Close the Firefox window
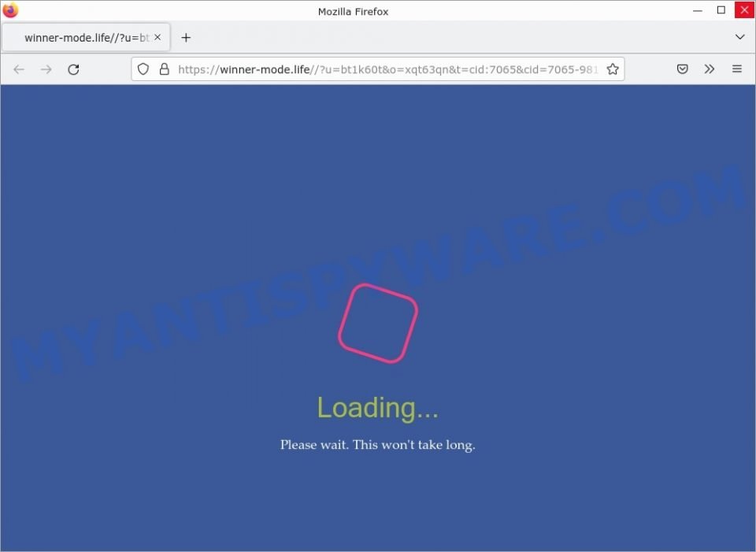Image resolution: width=756 pixels, height=552 pixels. coord(744,10)
